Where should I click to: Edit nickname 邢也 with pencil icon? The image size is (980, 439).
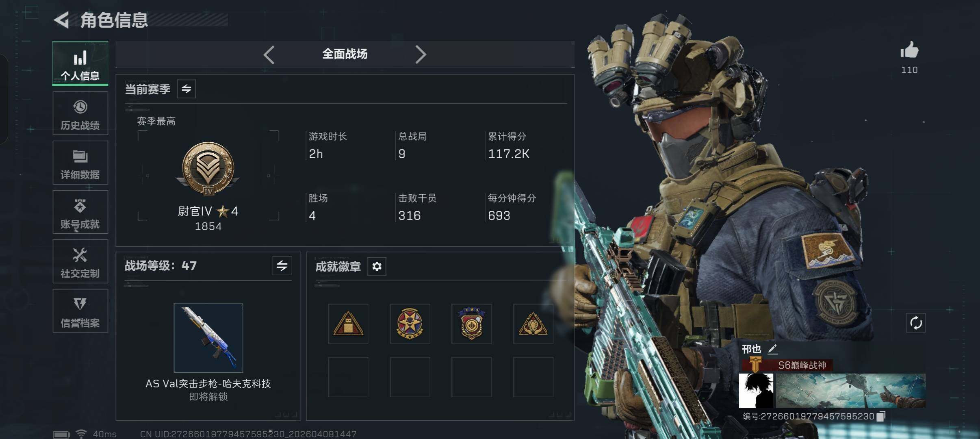[x=772, y=349]
